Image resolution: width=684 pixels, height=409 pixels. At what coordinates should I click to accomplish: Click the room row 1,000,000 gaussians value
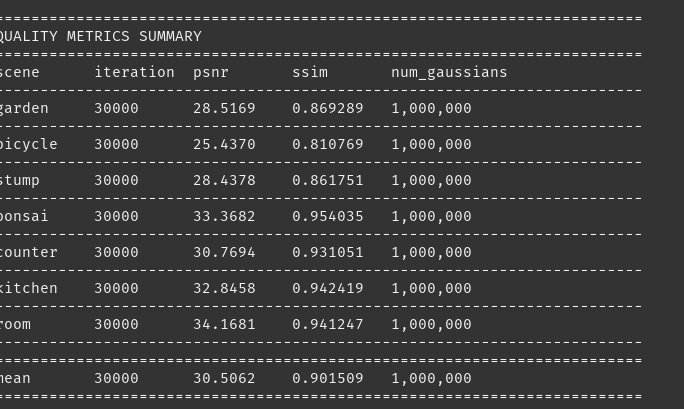point(431,325)
